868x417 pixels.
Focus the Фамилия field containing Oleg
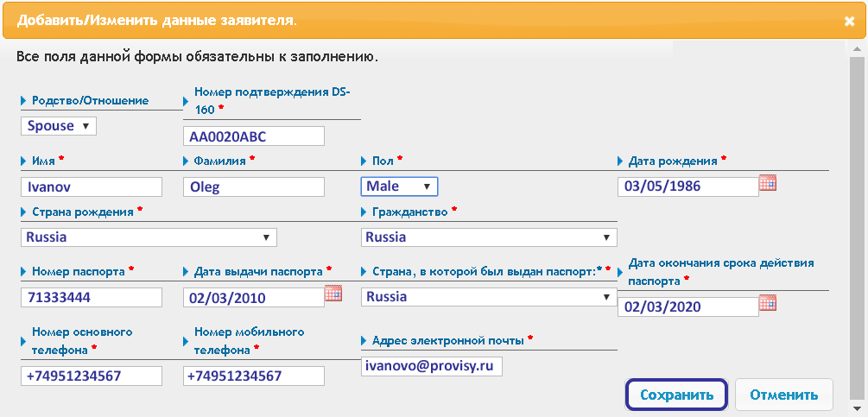coord(254,187)
